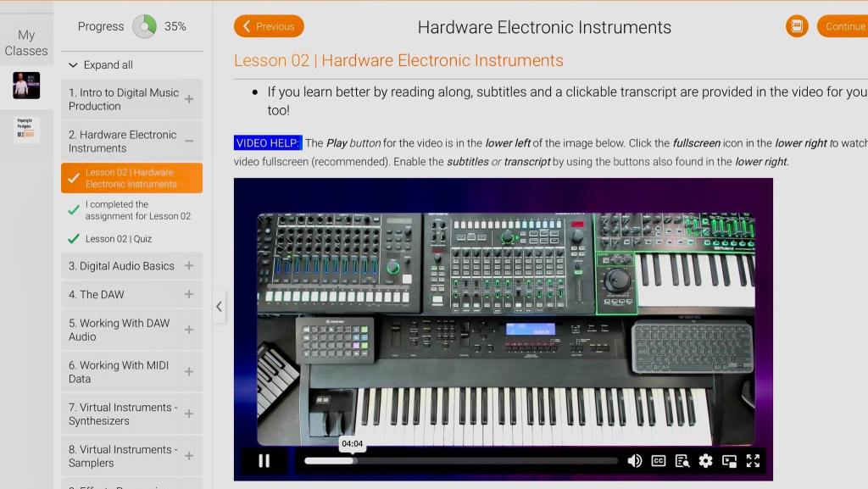Click the Progress pie chart indicator
The width and height of the screenshot is (868, 489).
[x=145, y=26]
